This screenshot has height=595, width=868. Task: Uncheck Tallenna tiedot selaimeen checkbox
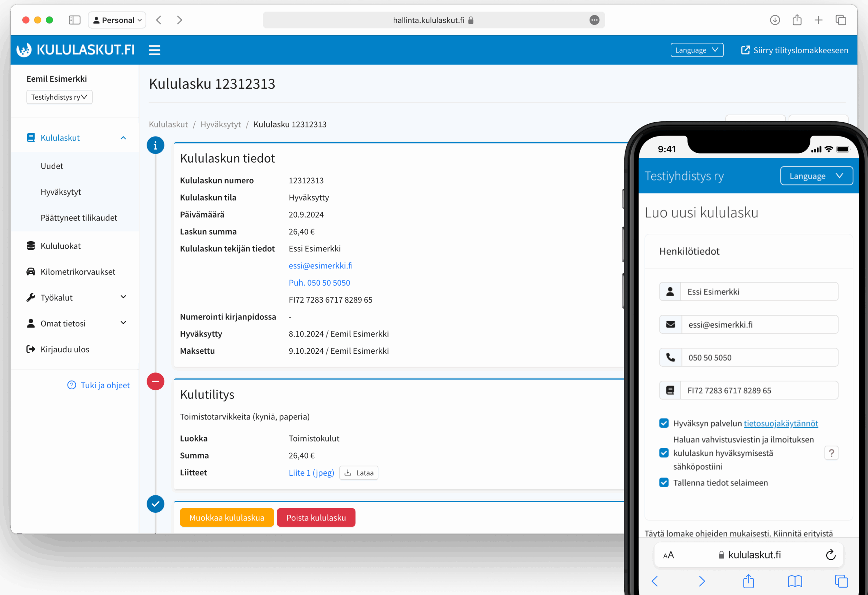(664, 483)
